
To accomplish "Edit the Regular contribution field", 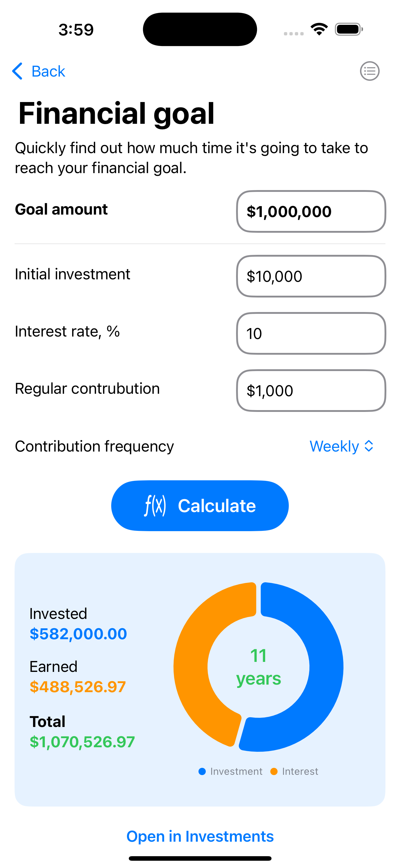I will coord(311,391).
